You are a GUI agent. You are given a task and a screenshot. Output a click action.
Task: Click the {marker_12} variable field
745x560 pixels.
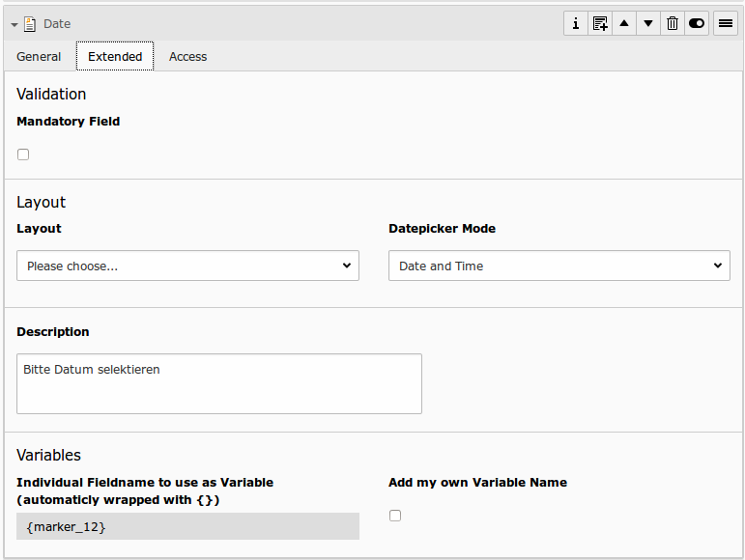(x=187, y=526)
